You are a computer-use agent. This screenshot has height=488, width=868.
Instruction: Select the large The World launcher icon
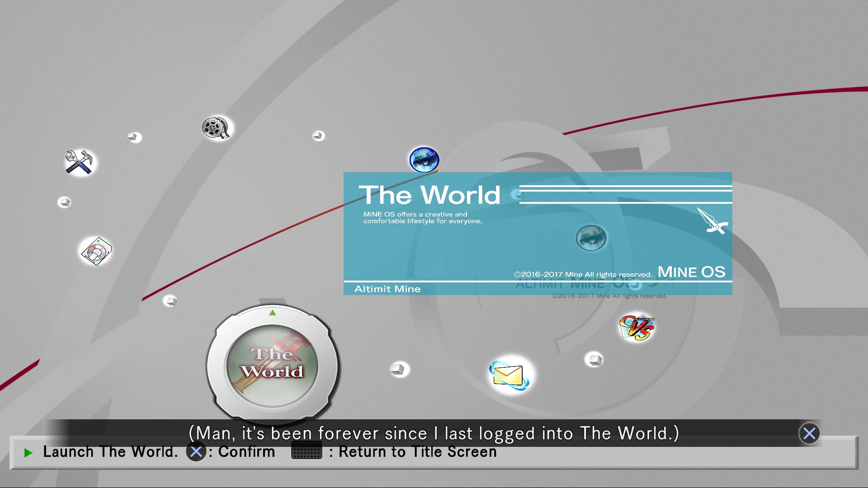272,365
